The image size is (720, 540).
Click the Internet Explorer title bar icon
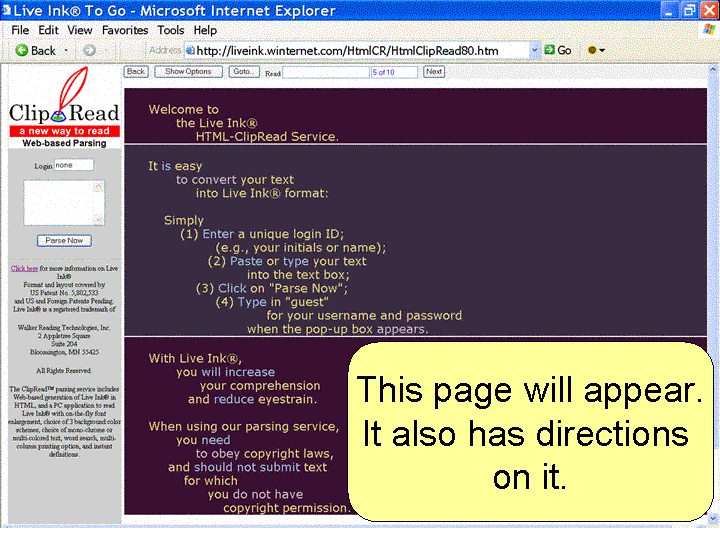click(9, 10)
